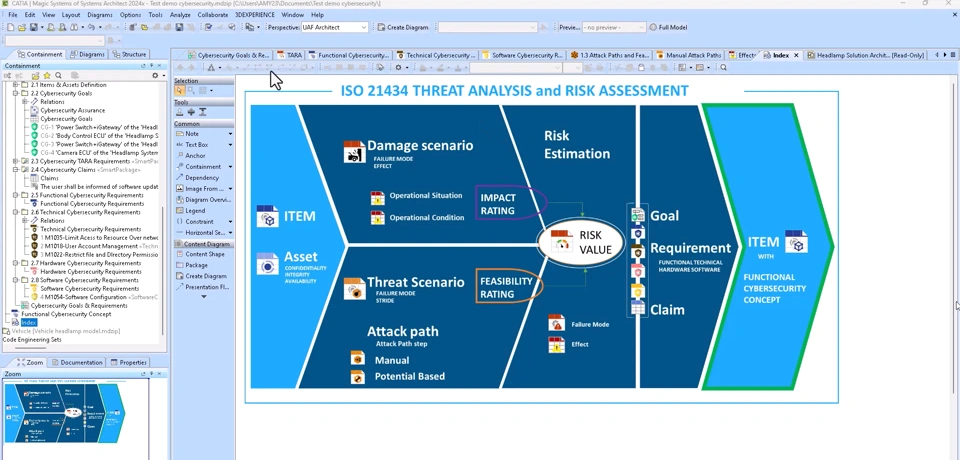Choose the zoom magnifier tool in the Selection palette
The image size is (960, 460).
tap(191, 91)
